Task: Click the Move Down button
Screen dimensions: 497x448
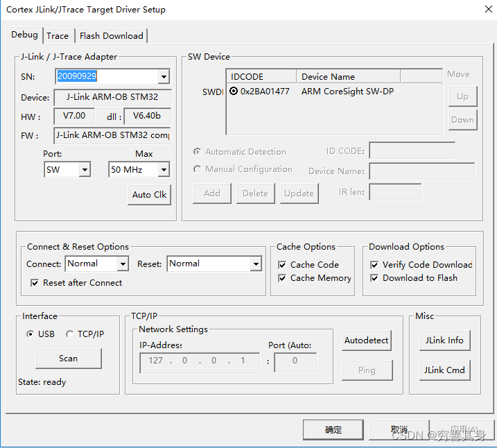Action: point(462,120)
